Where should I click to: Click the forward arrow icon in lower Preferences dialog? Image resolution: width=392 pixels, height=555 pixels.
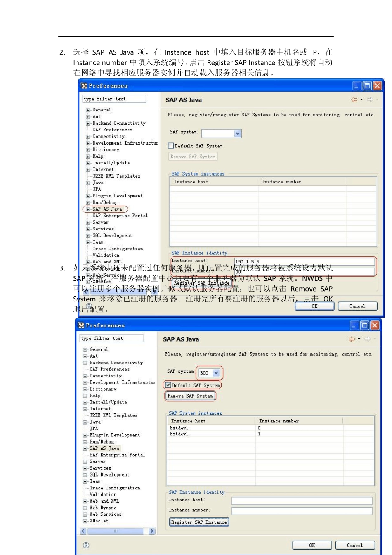tap(367, 339)
